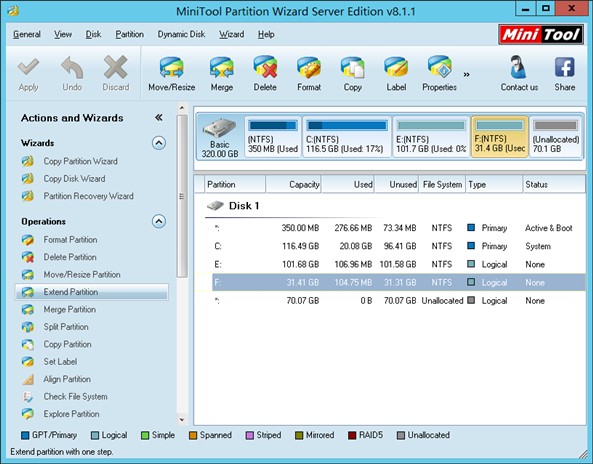Open the Partition menu
Screen dimensions: 593x464
tap(129, 34)
